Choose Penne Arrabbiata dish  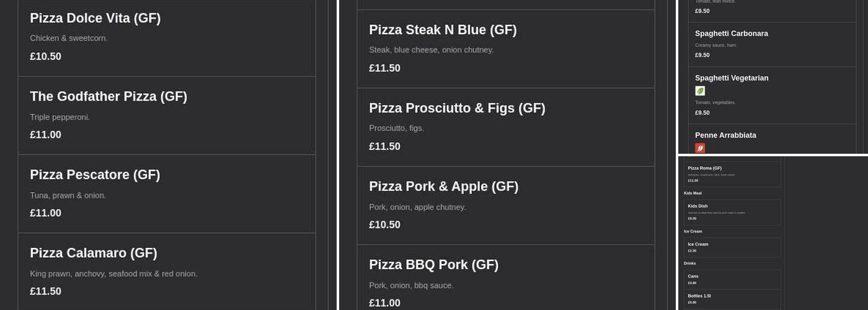(x=772, y=139)
